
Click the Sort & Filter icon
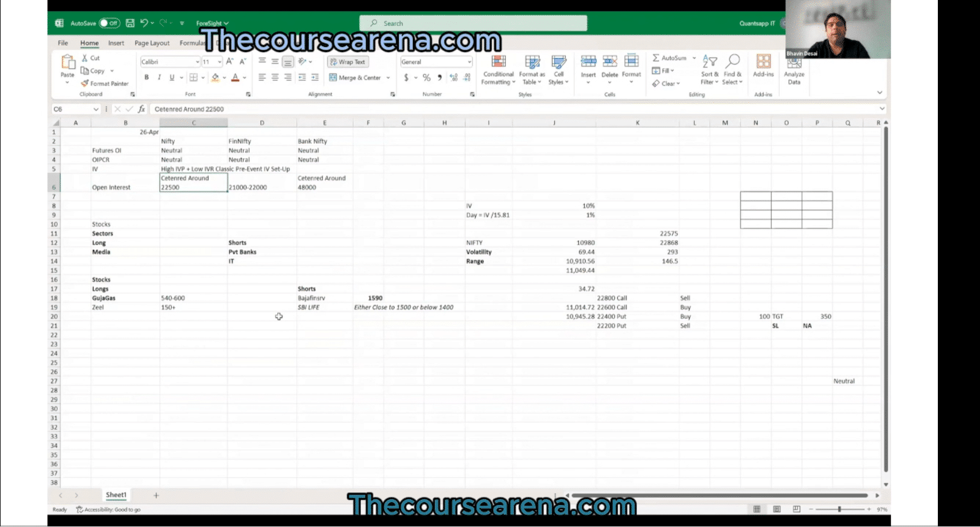click(x=710, y=62)
